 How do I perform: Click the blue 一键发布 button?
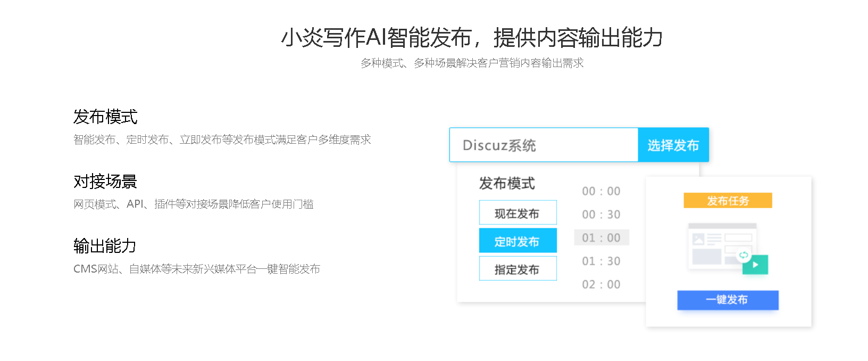(728, 300)
